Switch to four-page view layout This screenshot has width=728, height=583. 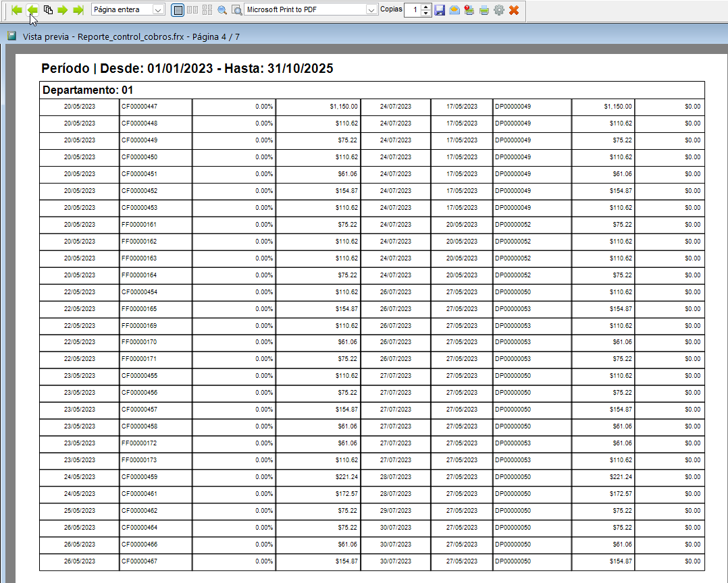[207, 9]
